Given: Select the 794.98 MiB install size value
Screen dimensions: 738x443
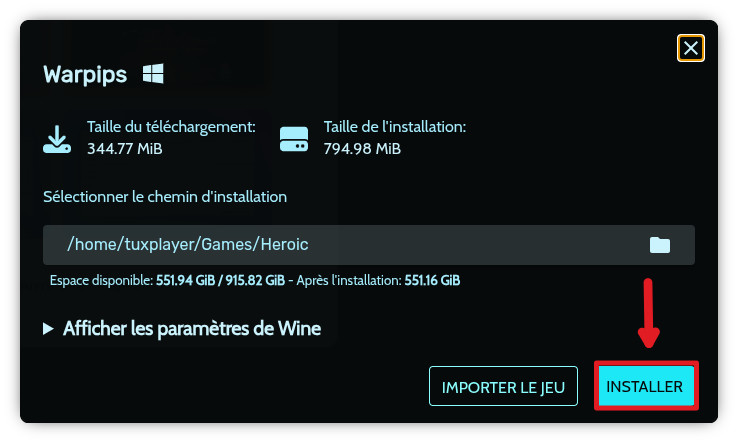Looking at the screenshot, I should click(x=362, y=149).
